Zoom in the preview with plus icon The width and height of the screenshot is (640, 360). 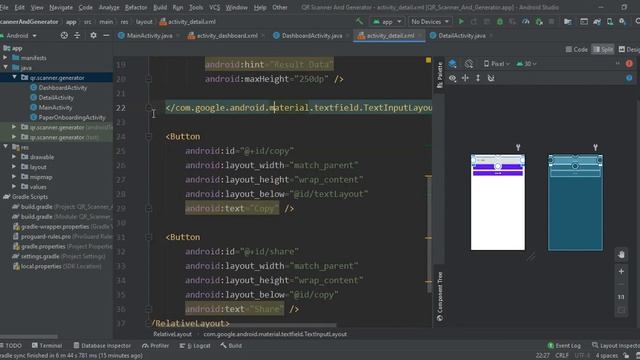621,271
